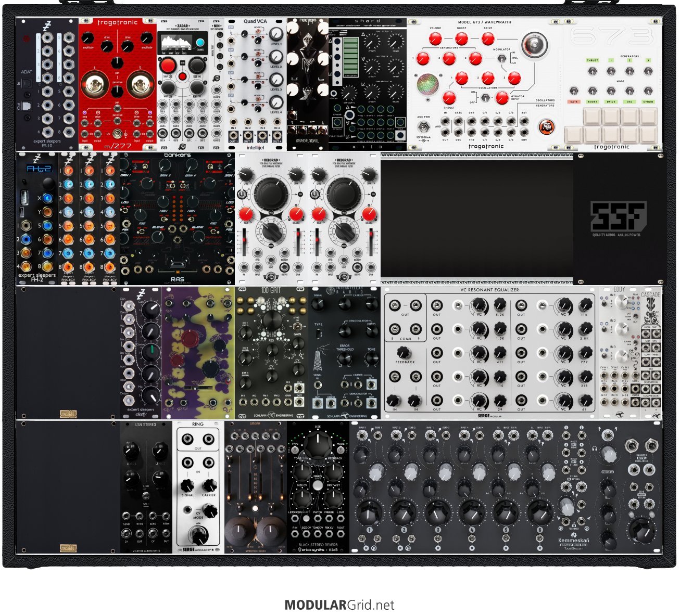Select the Shard noise generator module
This screenshot has width=680, height=616.
pyautogui.click(x=368, y=85)
